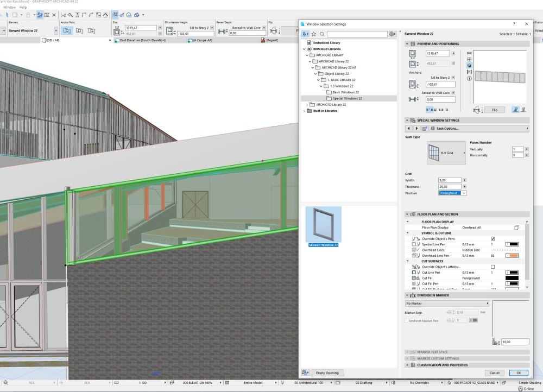
Task: Open the library settings gear menu
Action: pos(392,34)
